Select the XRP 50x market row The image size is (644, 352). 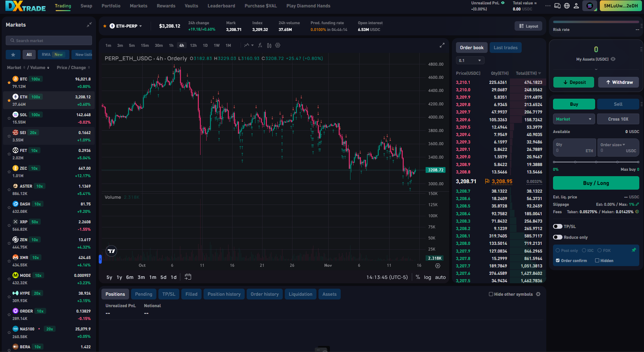click(49, 225)
